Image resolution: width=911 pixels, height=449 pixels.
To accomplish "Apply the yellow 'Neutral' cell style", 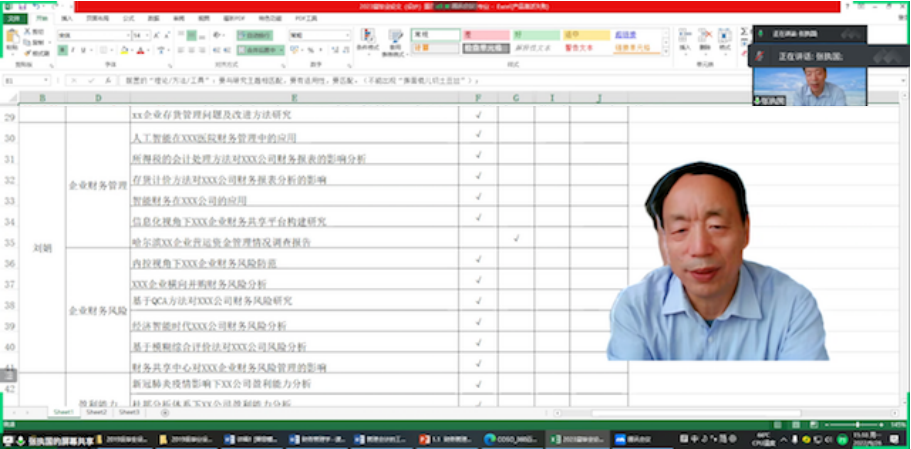I will 587,35.
